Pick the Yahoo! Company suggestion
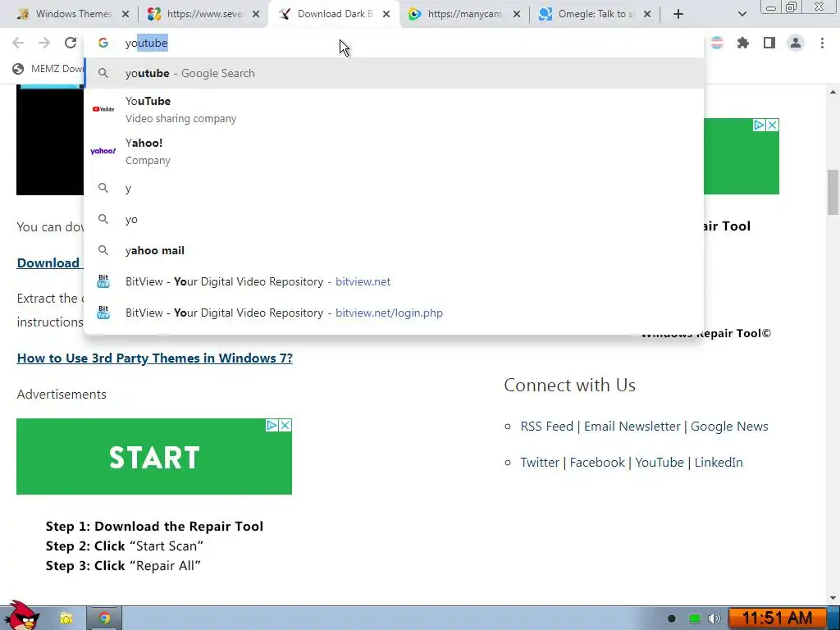 (x=394, y=151)
